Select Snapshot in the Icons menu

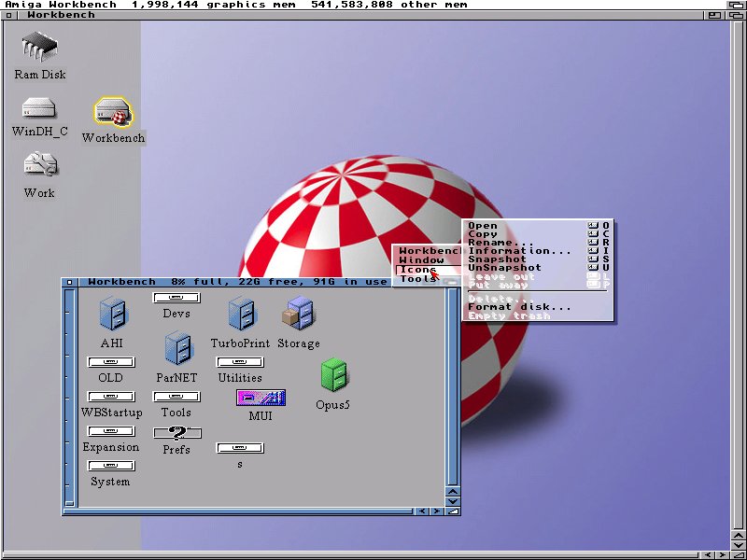point(538,259)
